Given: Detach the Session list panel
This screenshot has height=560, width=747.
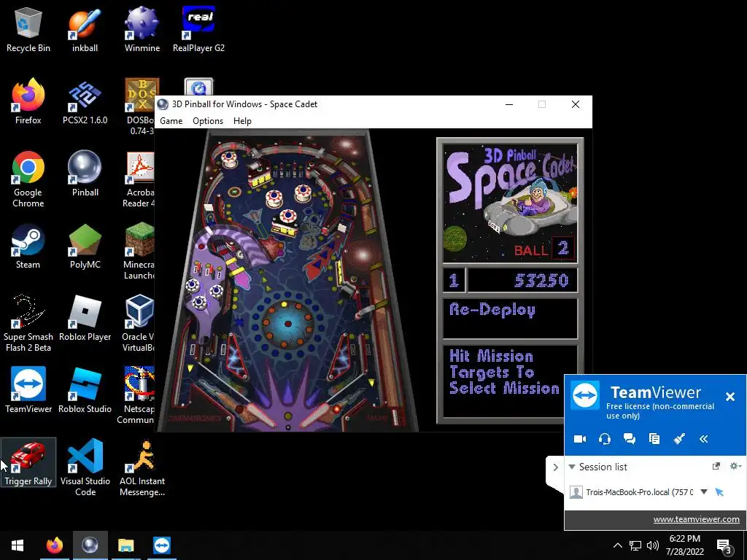Looking at the screenshot, I should coord(716,466).
